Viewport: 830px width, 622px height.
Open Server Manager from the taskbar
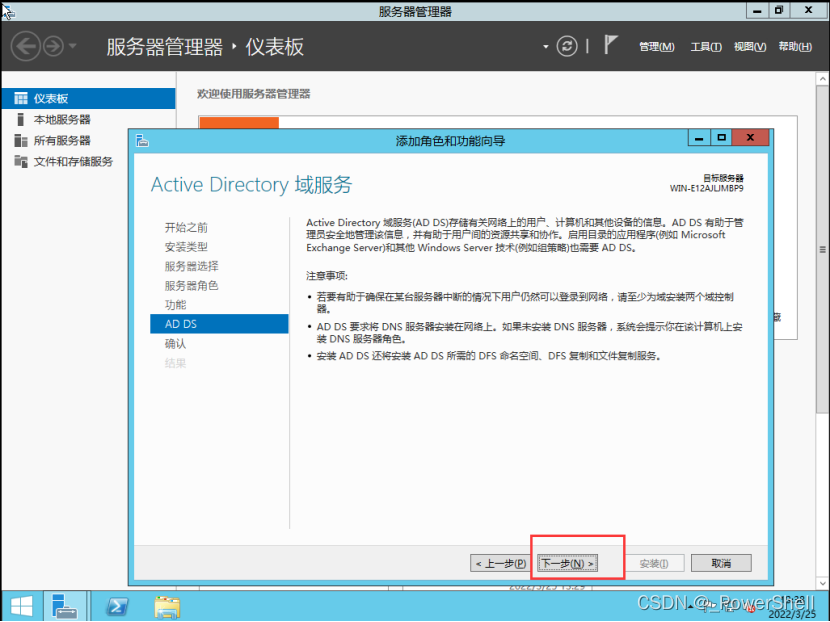[65, 607]
